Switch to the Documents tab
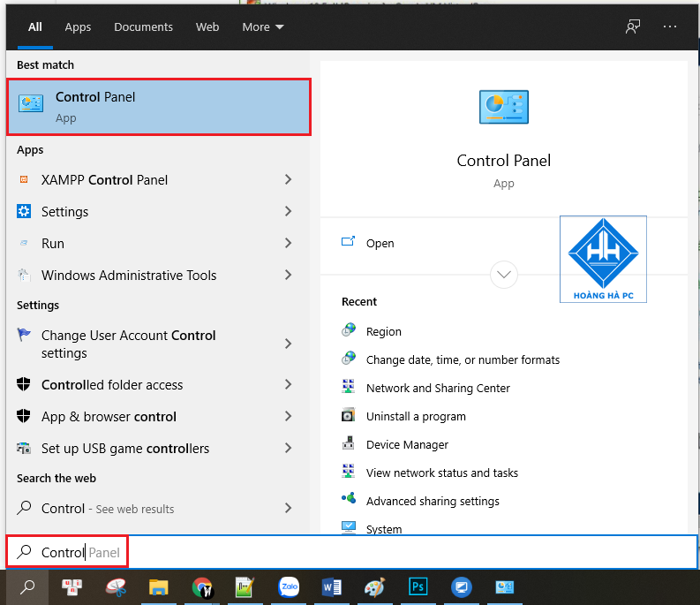The width and height of the screenshot is (700, 605). coord(143,26)
